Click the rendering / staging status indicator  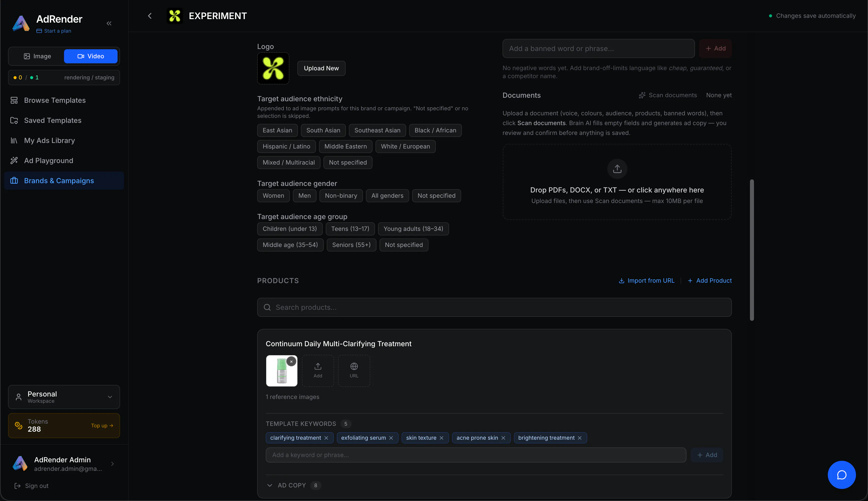(64, 77)
